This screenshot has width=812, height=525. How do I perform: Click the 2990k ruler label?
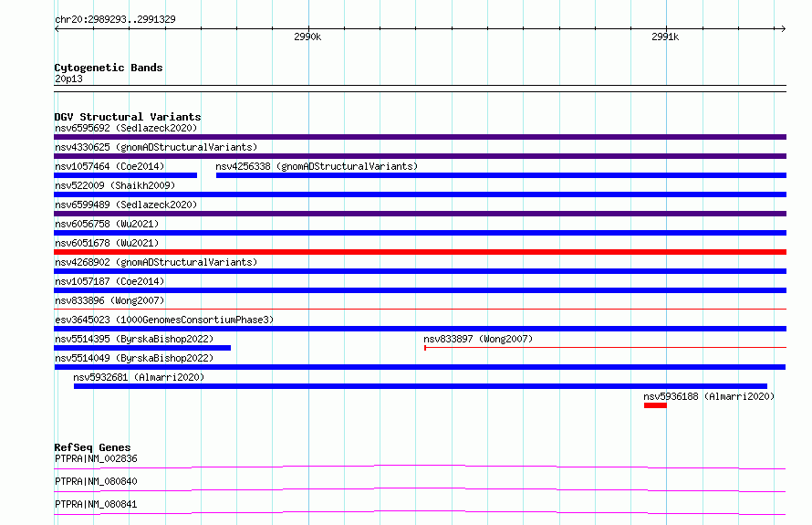click(307, 37)
